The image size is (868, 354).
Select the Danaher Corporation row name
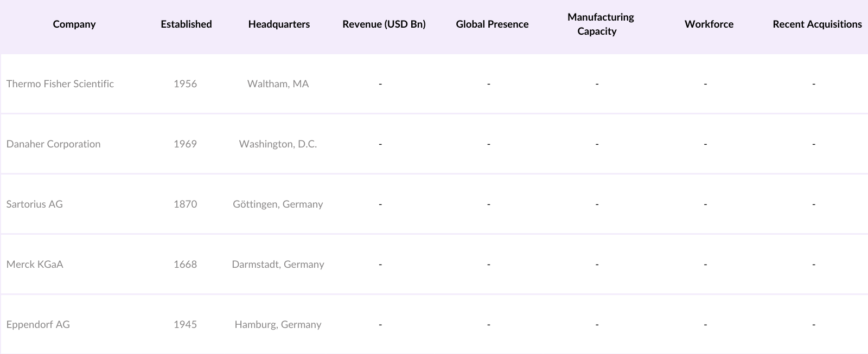click(x=54, y=144)
